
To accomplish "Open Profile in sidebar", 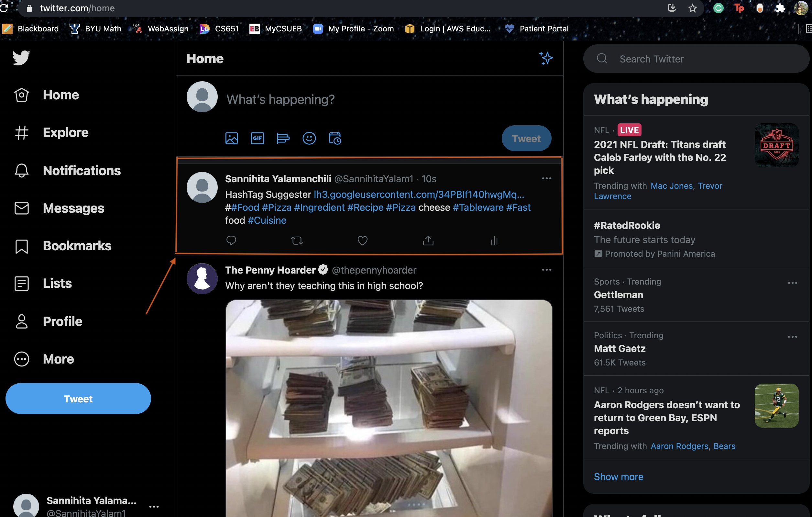I will click(48, 321).
